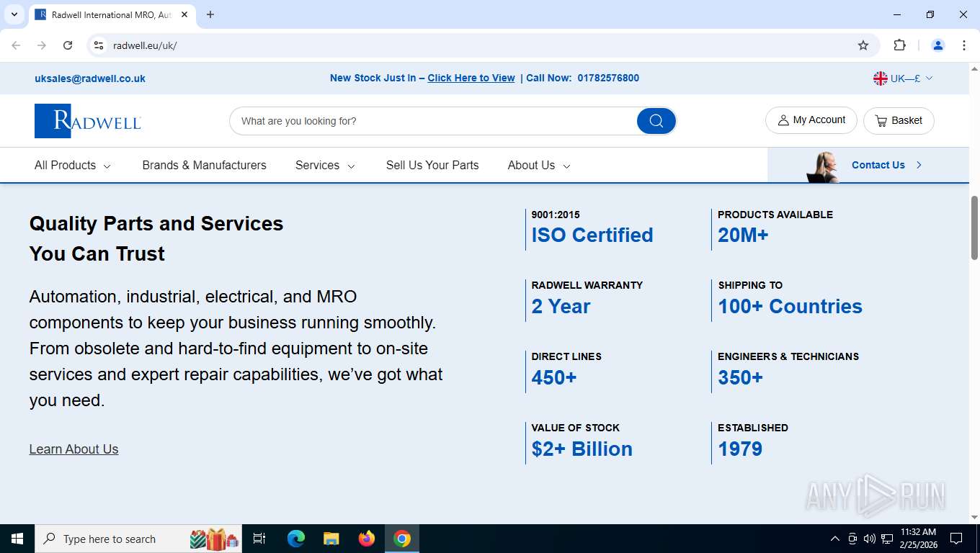Screen dimensions: 980x553
Task: Open the My Account button
Action: pyautogui.click(x=811, y=120)
